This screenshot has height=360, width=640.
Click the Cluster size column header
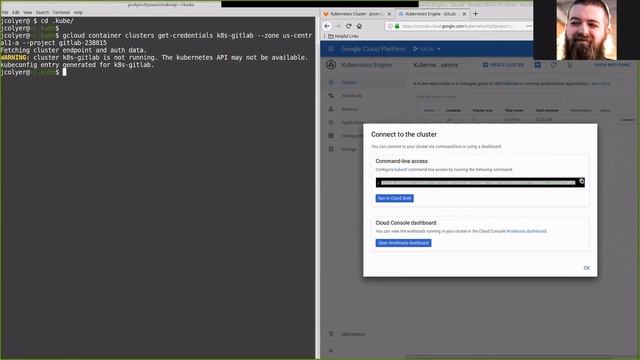click(482, 111)
